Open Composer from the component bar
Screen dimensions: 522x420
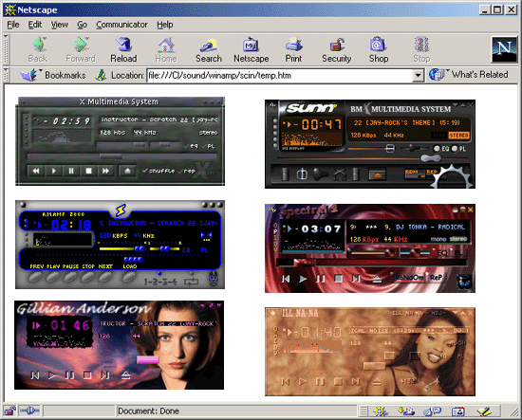point(484,411)
